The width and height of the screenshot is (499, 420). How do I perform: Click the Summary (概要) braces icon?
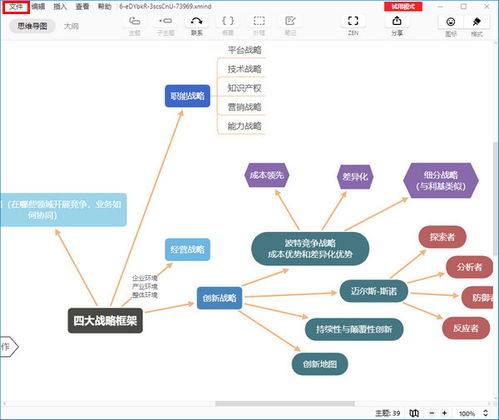228,21
